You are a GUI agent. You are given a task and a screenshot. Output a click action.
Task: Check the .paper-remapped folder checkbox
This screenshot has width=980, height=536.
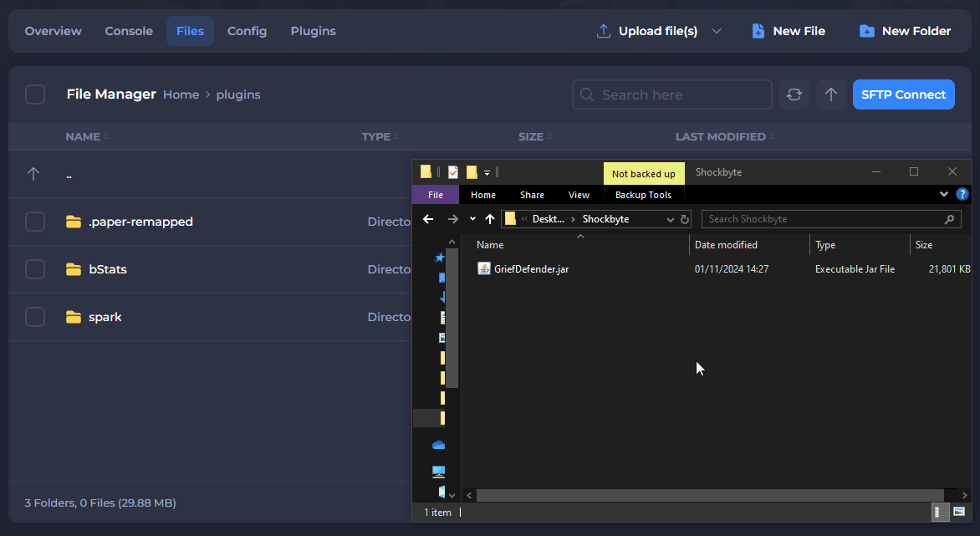click(35, 222)
